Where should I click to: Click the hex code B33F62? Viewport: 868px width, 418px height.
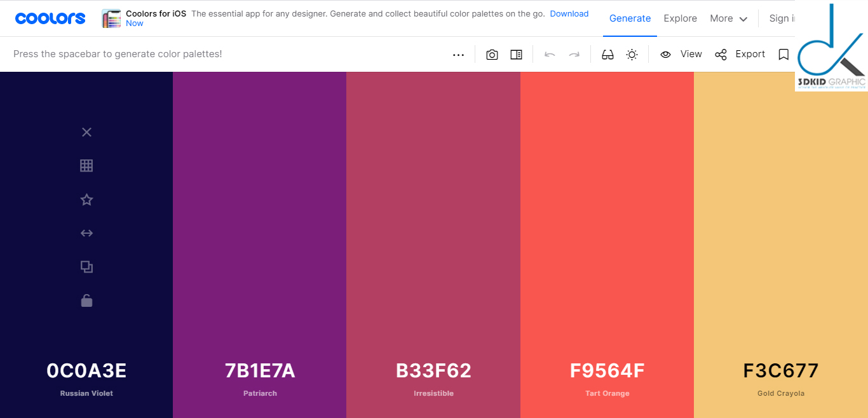pos(433,370)
